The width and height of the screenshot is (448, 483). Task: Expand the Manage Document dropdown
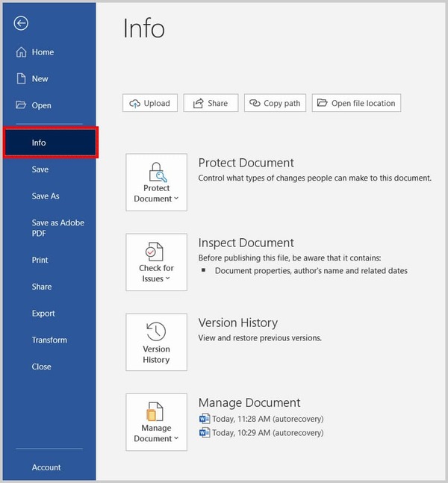coord(156,422)
